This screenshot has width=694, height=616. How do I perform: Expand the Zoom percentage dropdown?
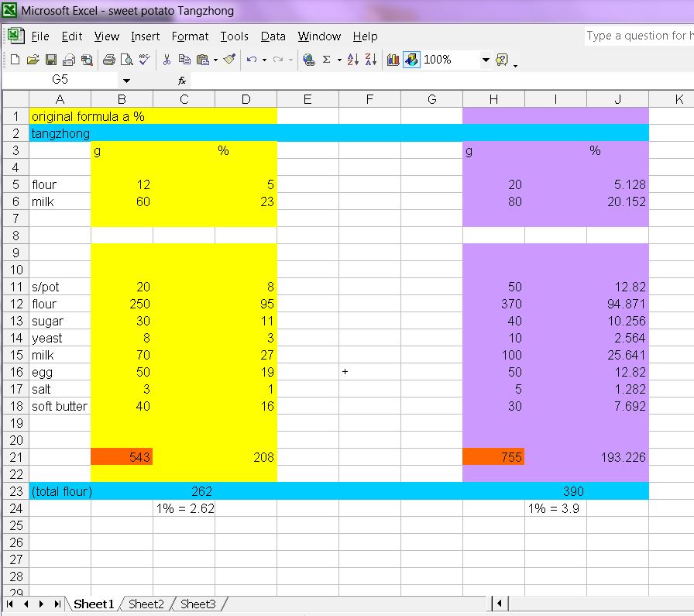[x=486, y=60]
